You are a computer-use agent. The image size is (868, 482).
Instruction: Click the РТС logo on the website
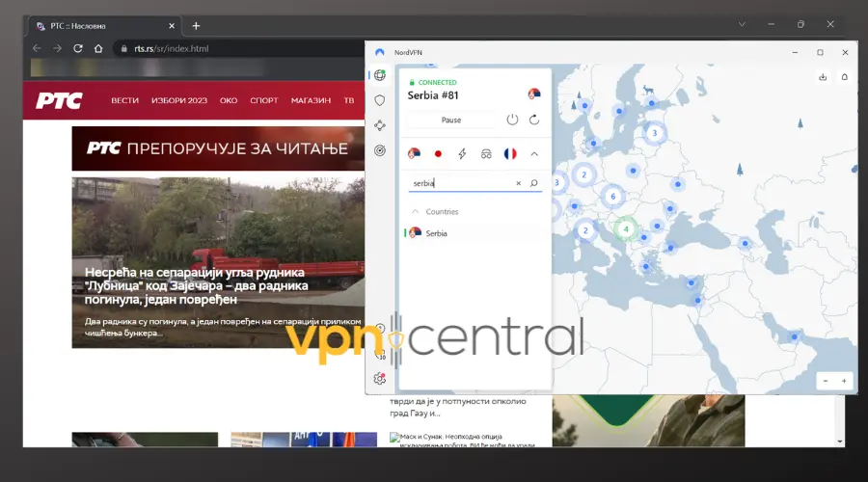(x=59, y=100)
